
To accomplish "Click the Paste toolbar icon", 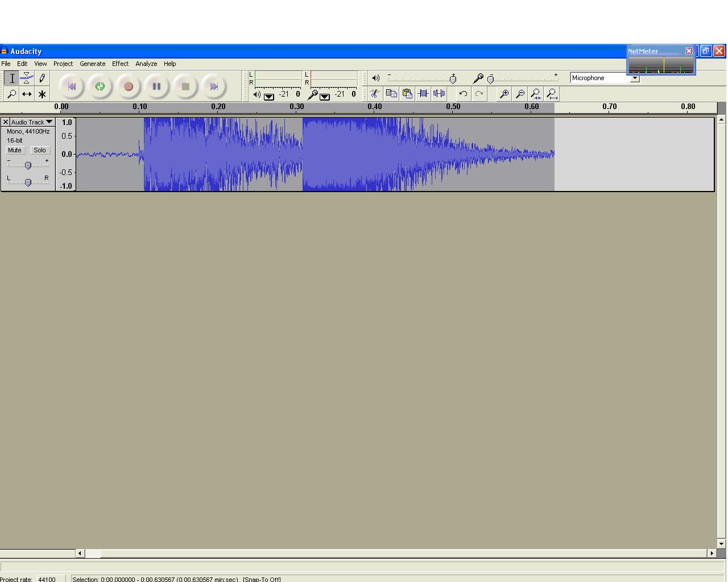I will click(407, 94).
